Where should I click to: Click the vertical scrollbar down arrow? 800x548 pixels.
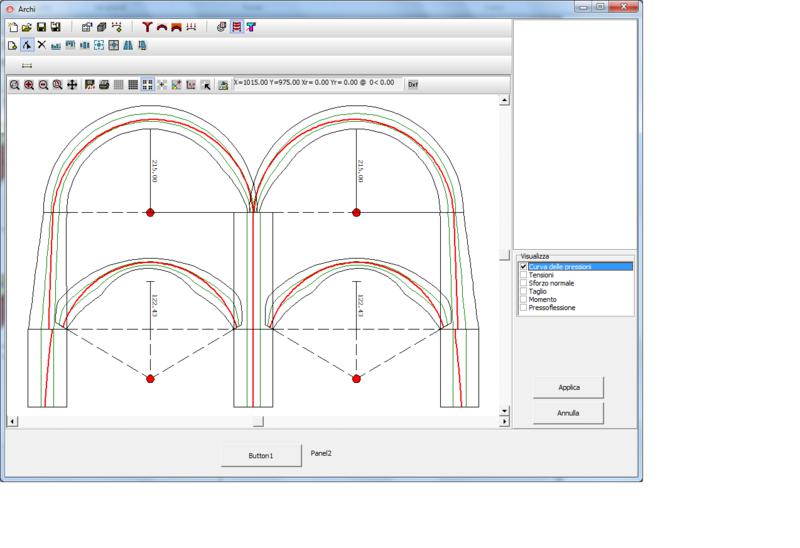click(x=504, y=411)
